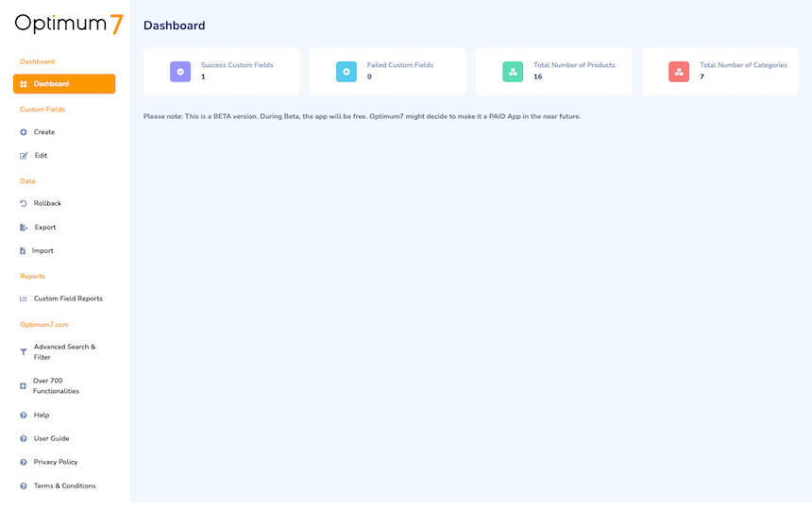Click the products count value 16

(538, 77)
